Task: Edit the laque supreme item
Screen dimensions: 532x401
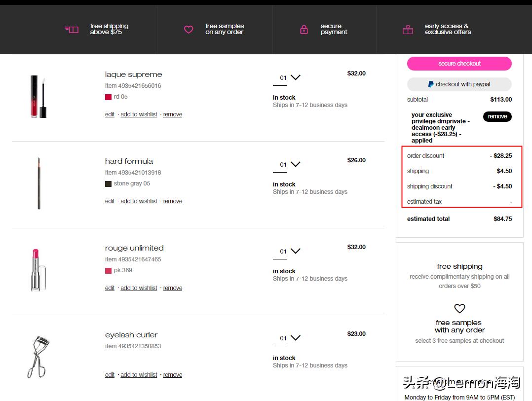Action: pos(110,114)
